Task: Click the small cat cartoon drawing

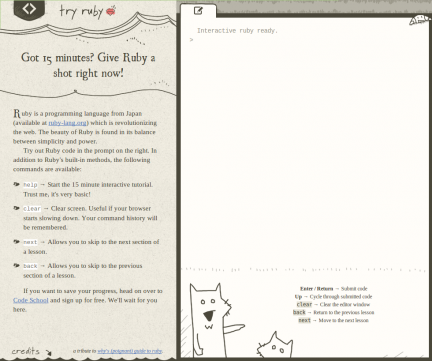Action: click(275, 346)
